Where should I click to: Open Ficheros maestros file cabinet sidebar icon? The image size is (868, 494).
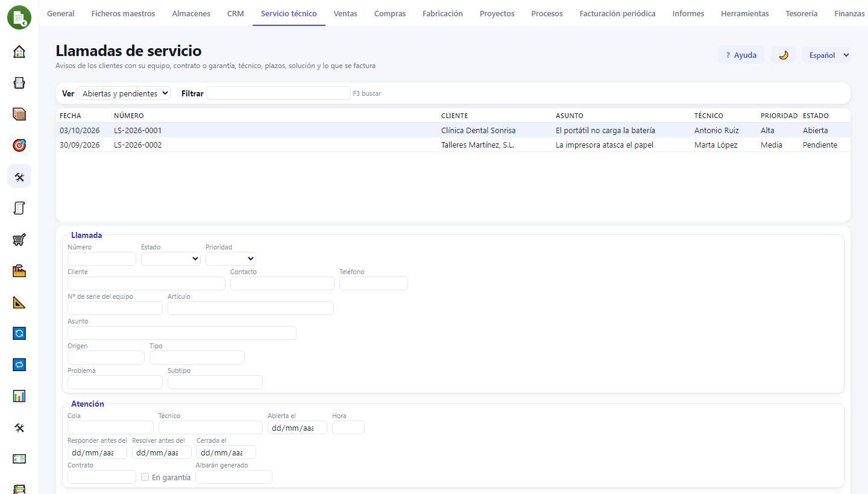click(x=19, y=83)
